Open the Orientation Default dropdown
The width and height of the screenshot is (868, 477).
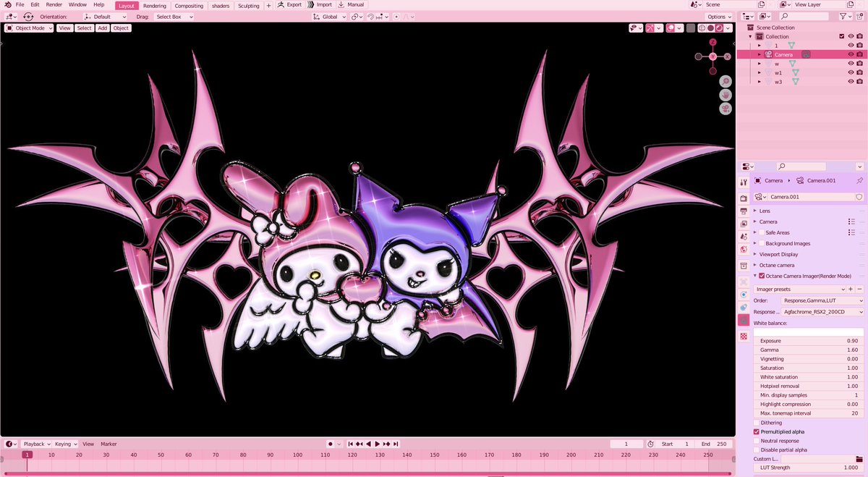(105, 17)
